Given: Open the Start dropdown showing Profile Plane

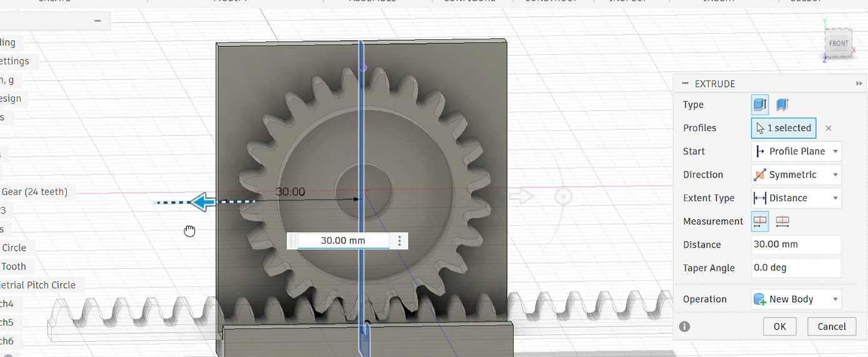Looking at the screenshot, I should pyautogui.click(x=796, y=151).
